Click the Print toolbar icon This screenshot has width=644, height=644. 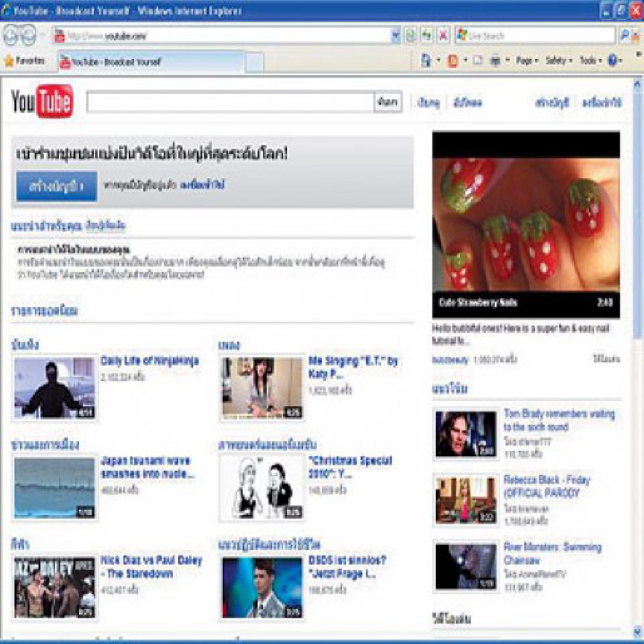tap(495, 61)
